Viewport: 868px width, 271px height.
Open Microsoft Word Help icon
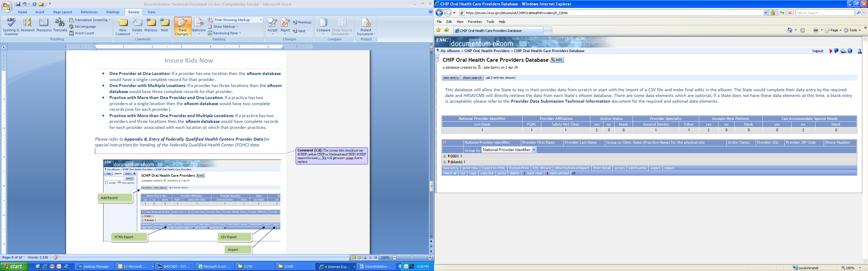pos(430,12)
